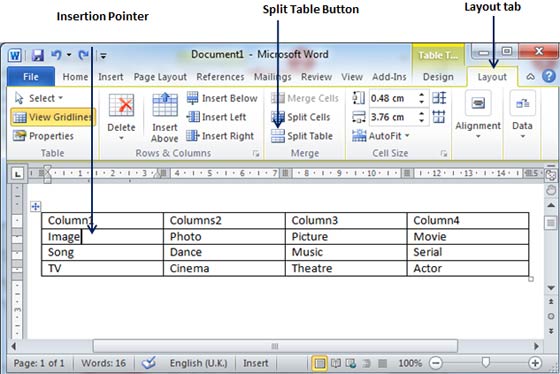This screenshot has width=560, height=374.
Task: Save the document with the floppy disk icon
Action: 38,55
